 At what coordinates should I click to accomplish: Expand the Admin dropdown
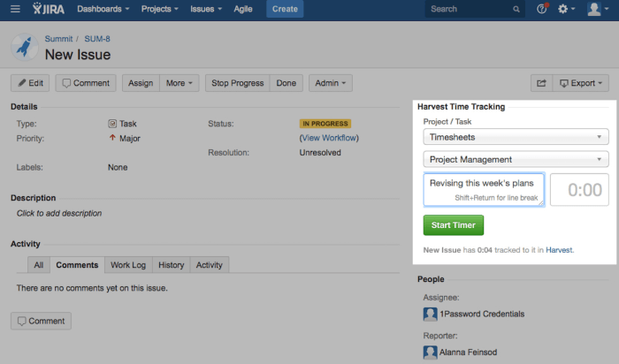tap(331, 83)
